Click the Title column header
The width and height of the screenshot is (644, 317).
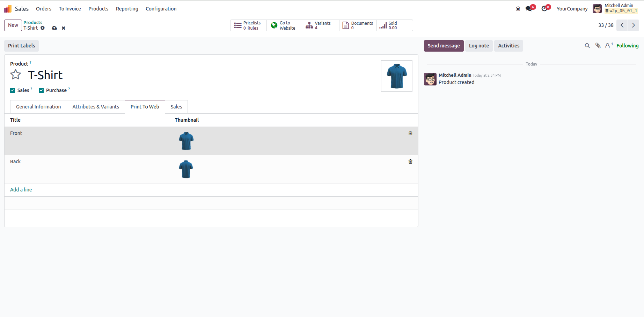[15, 120]
